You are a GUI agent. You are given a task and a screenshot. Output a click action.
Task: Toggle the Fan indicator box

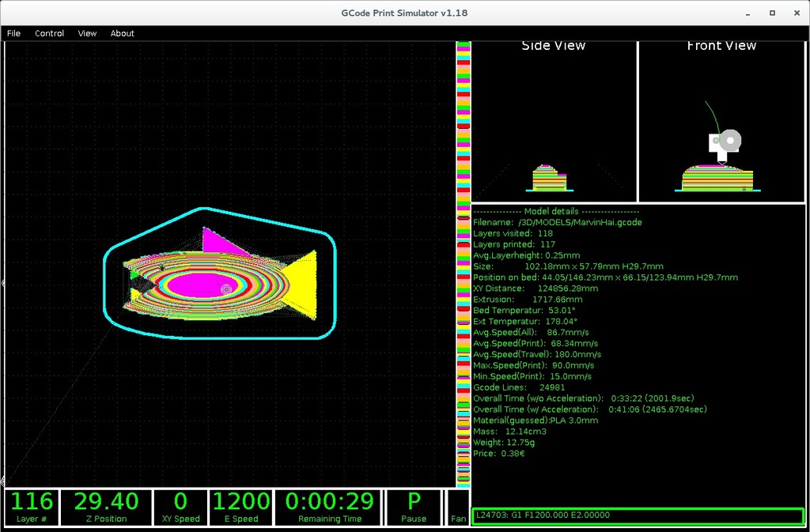(x=458, y=507)
